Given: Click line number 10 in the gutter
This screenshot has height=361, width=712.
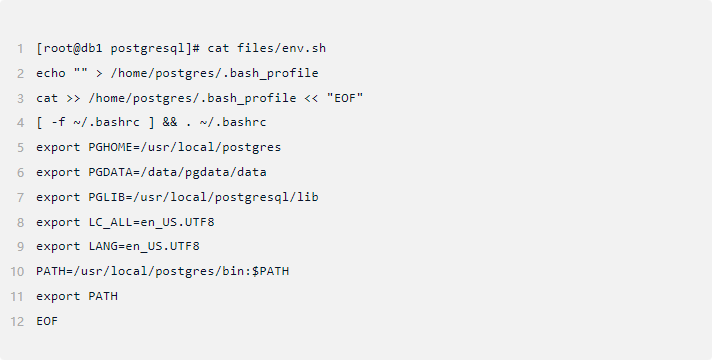Looking at the screenshot, I should 17,272.
